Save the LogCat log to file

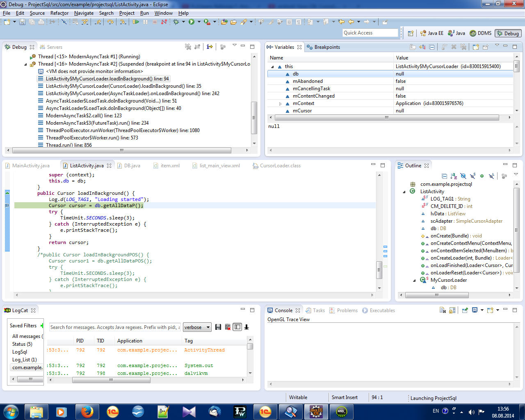[218, 327]
